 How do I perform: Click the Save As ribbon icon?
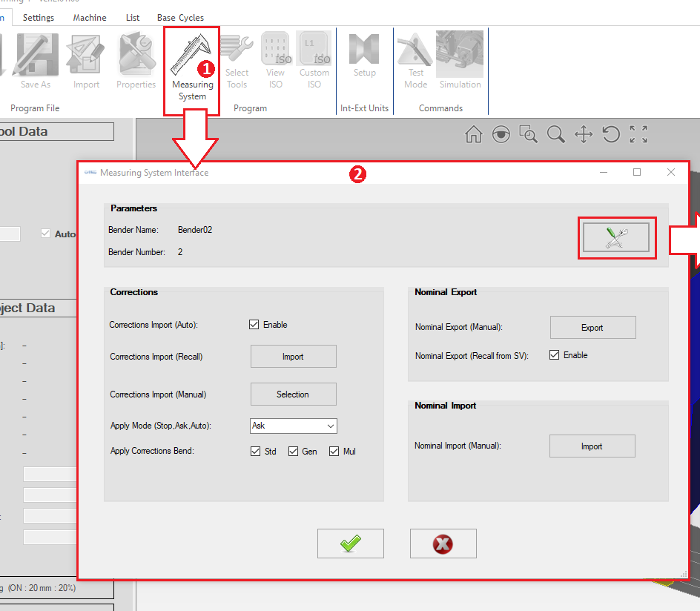(35, 62)
